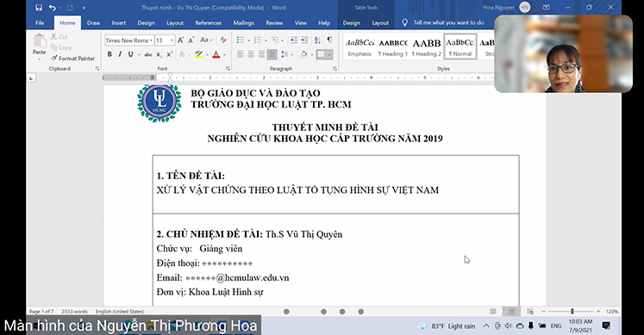
Task: Switch to the Mailings tab
Action: click(244, 23)
